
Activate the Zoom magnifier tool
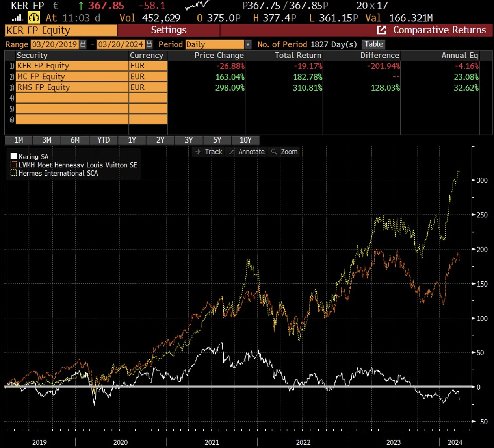pyautogui.click(x=284, y=152)
